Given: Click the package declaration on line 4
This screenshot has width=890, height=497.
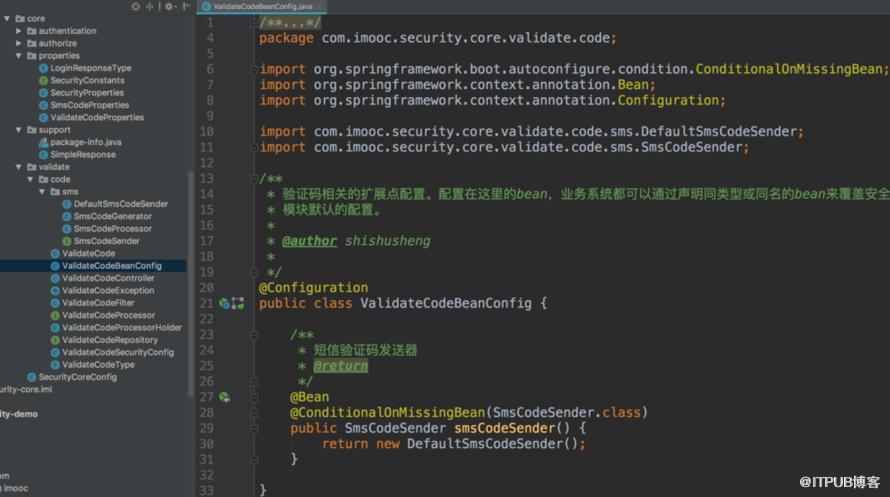Looking at the screenshot, I should (438, 38).
